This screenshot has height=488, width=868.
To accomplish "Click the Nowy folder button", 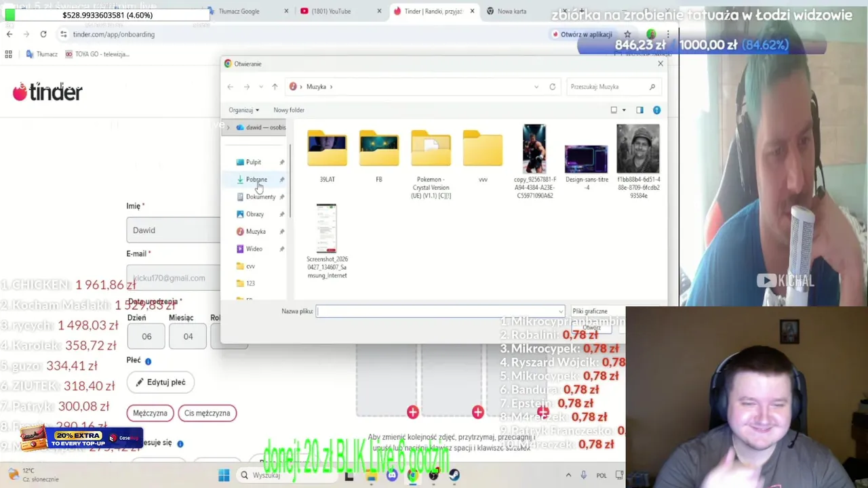I will (289, 110).
